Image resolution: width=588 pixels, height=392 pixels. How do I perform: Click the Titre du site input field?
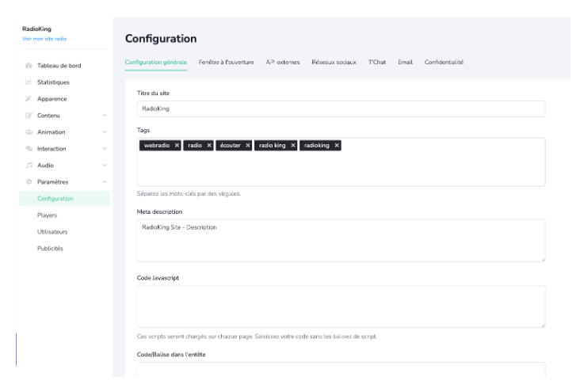341,108
